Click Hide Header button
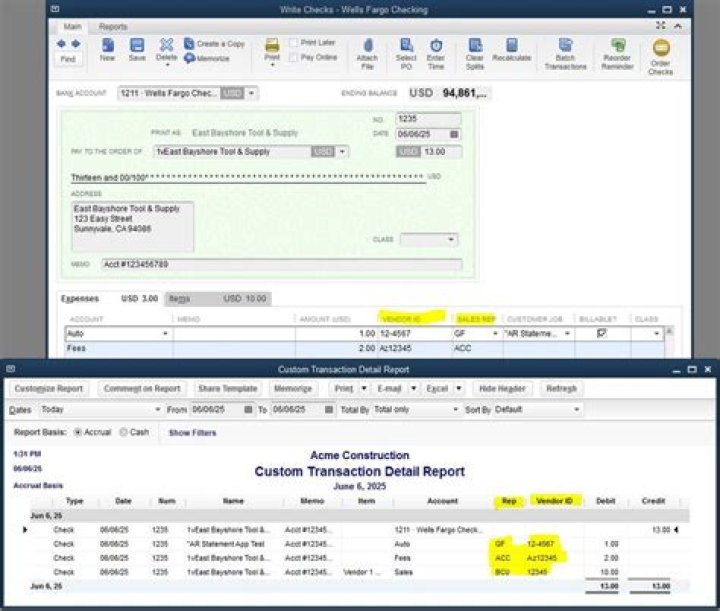Image resolution: width=720 pixels, height=611 pixels. (502, 388)
